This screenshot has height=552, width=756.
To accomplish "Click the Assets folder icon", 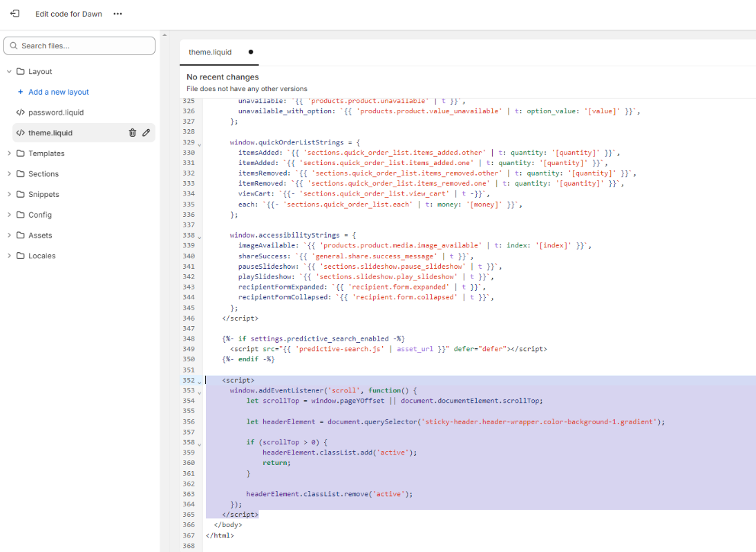I will [x=21, y=236].
